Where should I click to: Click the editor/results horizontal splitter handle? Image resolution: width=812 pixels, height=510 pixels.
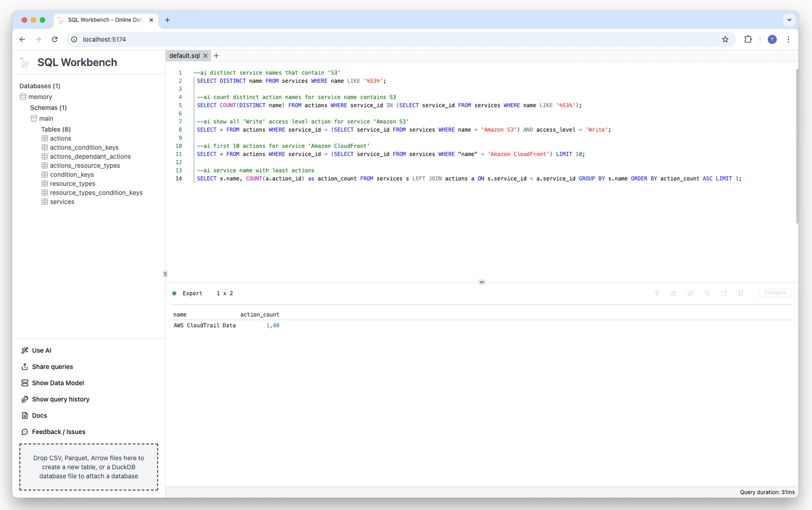(x=482, y=282)
